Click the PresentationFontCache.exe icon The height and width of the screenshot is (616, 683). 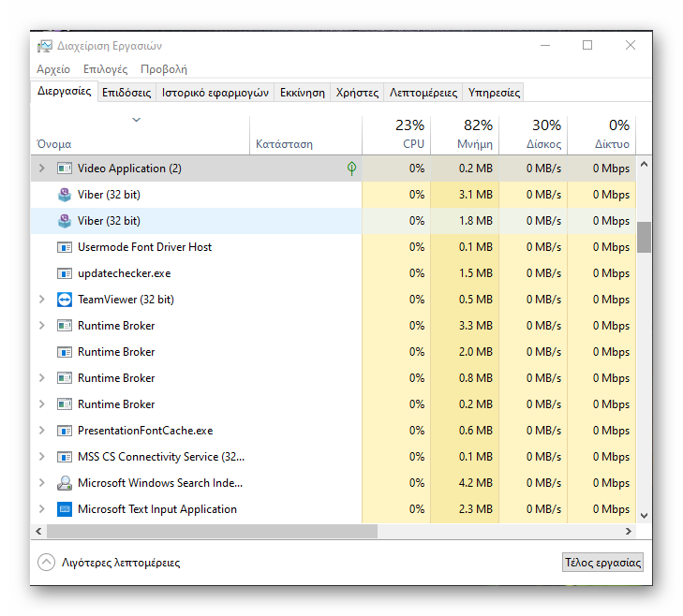coord(65,431)
